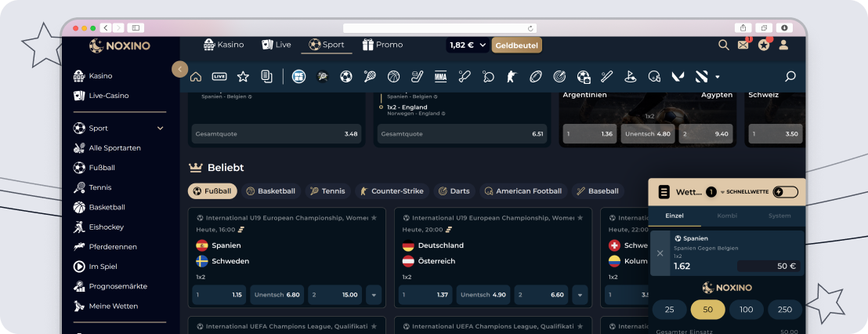Click the browser address bar
The image size is (868, 334).
(x=439, y=27)
